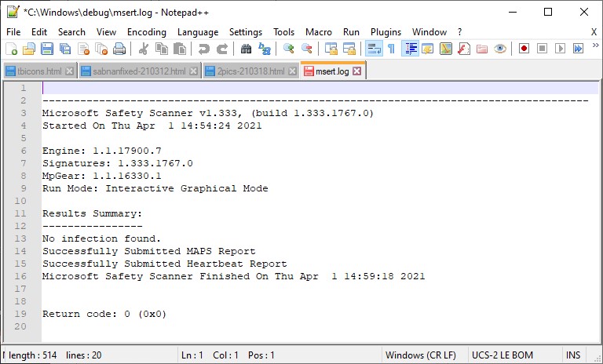Screen dimensions: 603x364
Task: Close the 2pics-210318.html tab
Action: coord(293,71)
